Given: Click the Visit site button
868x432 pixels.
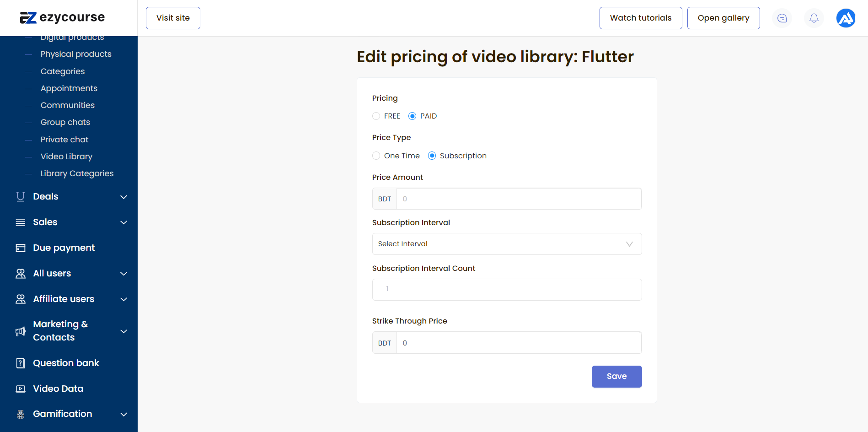Looking at the screenshot, I should (x=173, y=18).
